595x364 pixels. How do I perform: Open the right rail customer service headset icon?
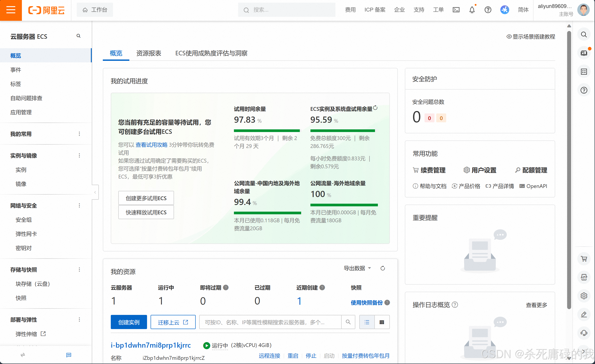tap(584, 333)
